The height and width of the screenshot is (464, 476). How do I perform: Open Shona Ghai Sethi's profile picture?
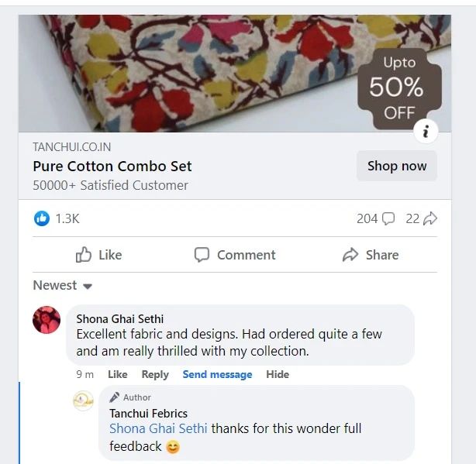coord(47,320)
